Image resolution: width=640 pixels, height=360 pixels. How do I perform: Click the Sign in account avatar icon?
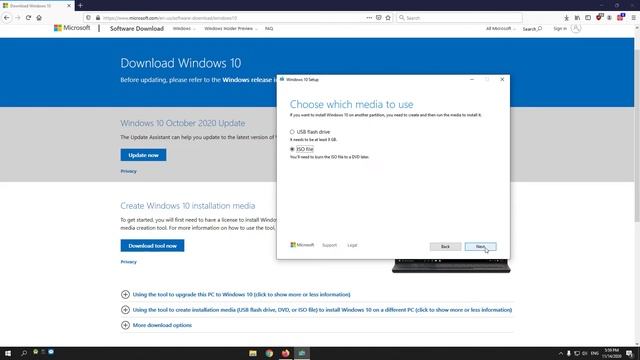(576, 28)
